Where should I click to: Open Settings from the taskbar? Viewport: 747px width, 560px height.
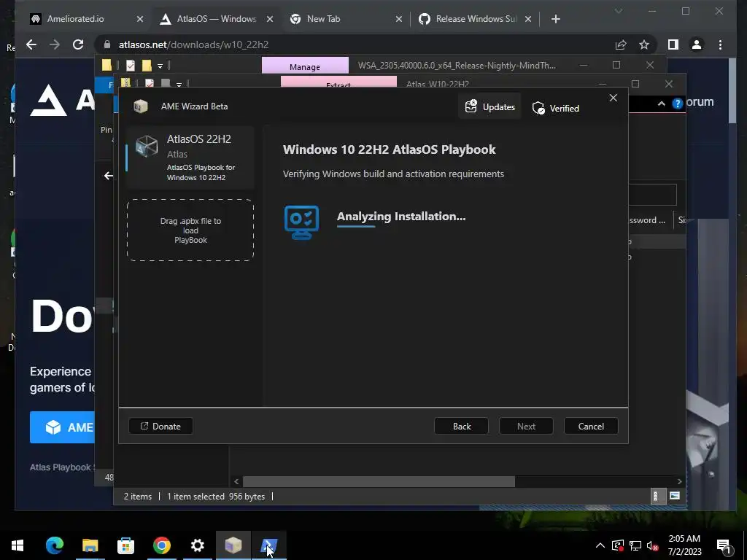pos(197,545)
